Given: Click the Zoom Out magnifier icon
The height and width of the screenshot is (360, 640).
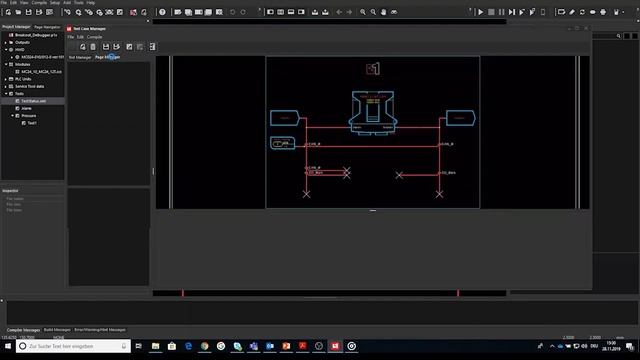Looking at the screenshot, I should [x=373, y=12].
